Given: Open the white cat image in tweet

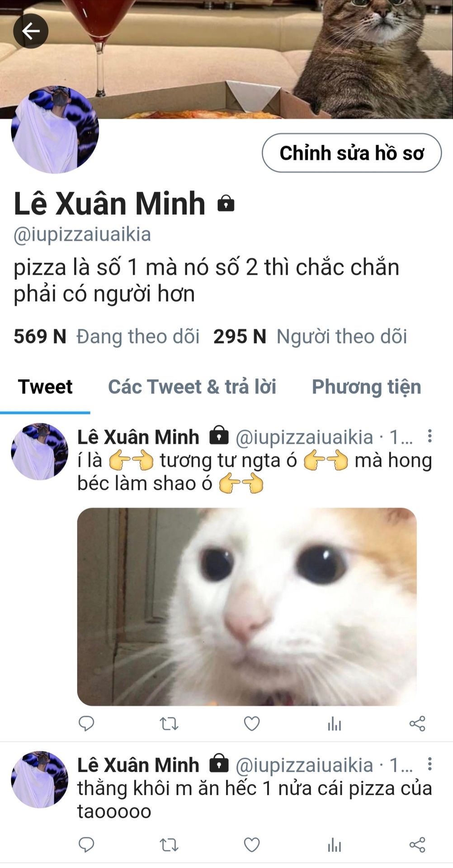Looking at the screenshot, I should (247, 607).
